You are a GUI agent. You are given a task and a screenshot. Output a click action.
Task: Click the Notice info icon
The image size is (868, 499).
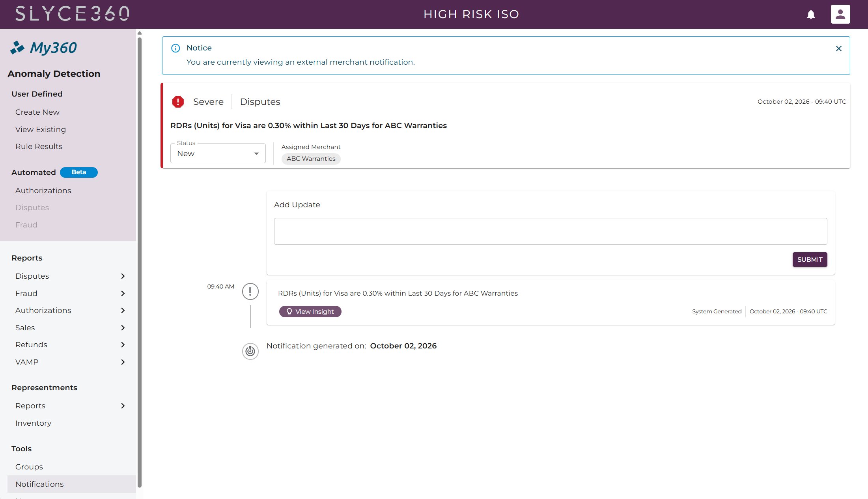click(x=175, y=48)
